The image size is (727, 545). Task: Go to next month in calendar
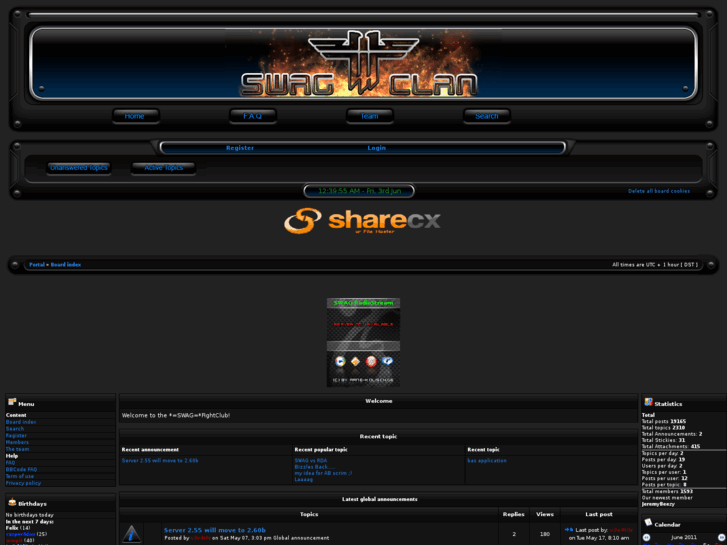721,538
